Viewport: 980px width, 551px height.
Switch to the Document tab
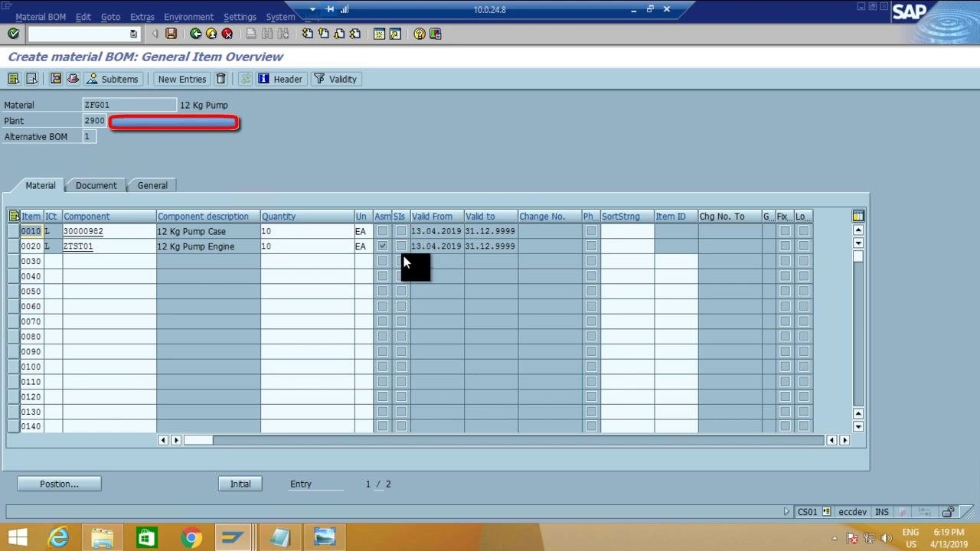pos(96,185)
